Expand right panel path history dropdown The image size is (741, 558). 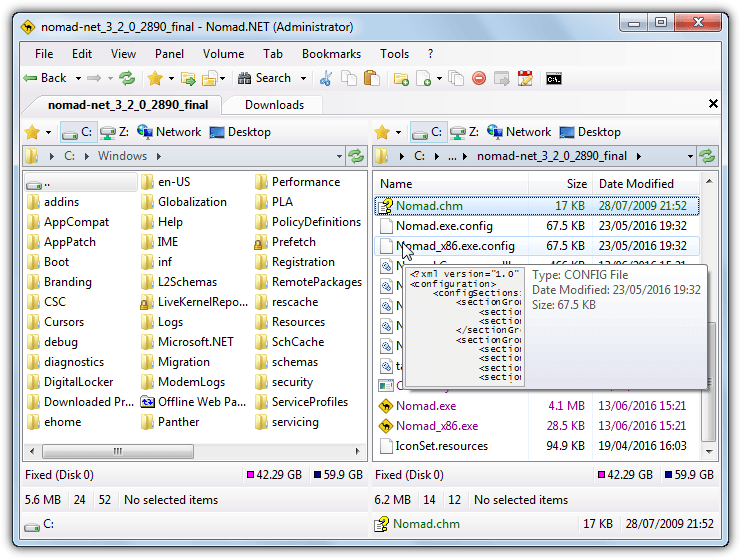(x=690, y=156)
